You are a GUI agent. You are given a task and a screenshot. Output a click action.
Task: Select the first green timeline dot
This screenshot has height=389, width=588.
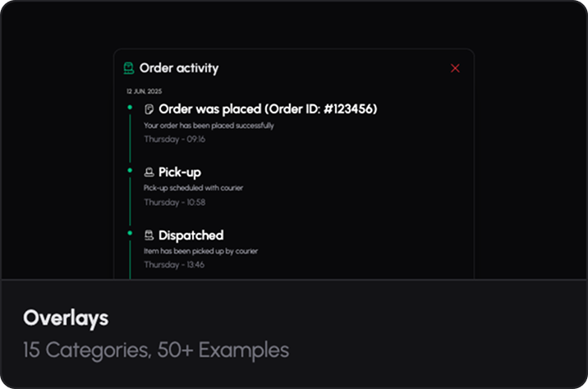pyautogui.click(x=130, y=107)
